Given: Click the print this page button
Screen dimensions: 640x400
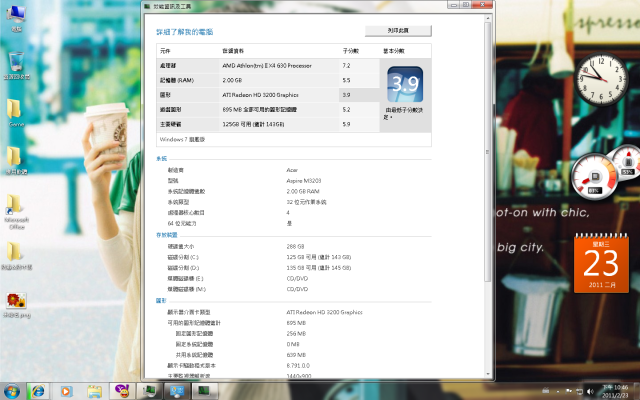Looking at the screenshot, I should point(398,31).
